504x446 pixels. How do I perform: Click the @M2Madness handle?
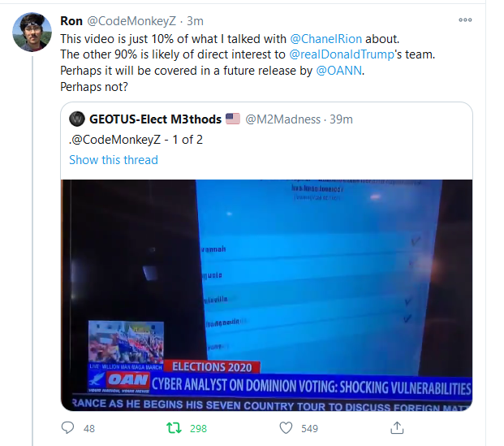pos(283,119)
